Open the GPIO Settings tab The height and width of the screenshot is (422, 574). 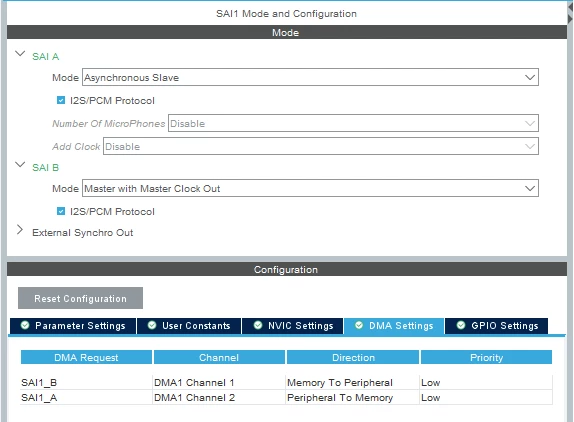coord(497,326)
